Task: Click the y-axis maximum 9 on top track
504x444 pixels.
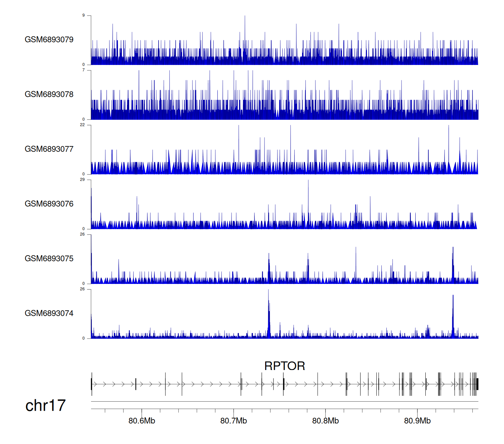Action: [x=83, y=15]
